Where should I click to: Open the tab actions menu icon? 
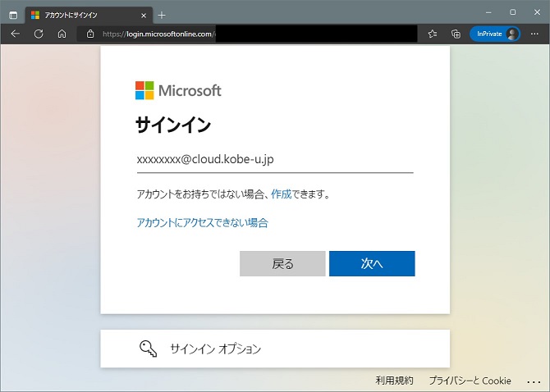(x=13, y=16)
